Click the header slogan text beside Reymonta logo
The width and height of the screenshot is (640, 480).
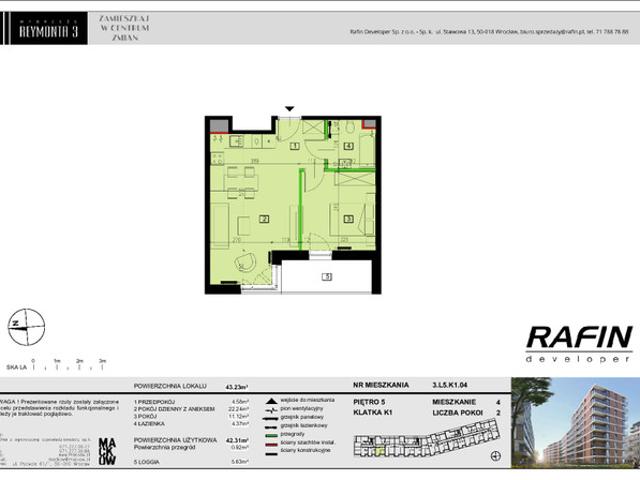(x=124, y=28)
